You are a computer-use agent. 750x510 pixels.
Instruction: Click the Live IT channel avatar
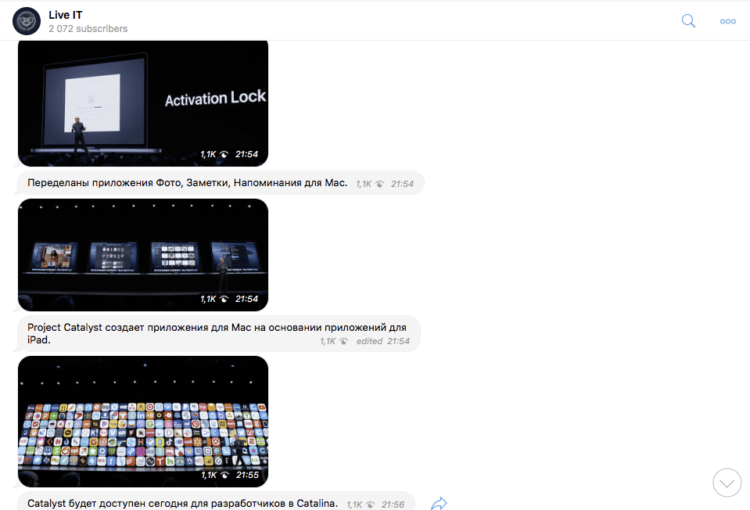(x=26, y=21)
